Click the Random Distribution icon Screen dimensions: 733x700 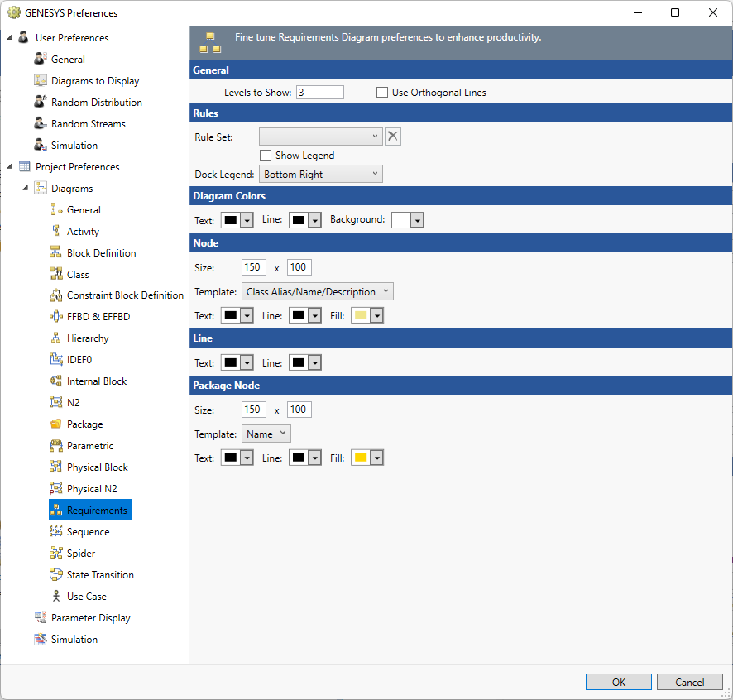41,103
